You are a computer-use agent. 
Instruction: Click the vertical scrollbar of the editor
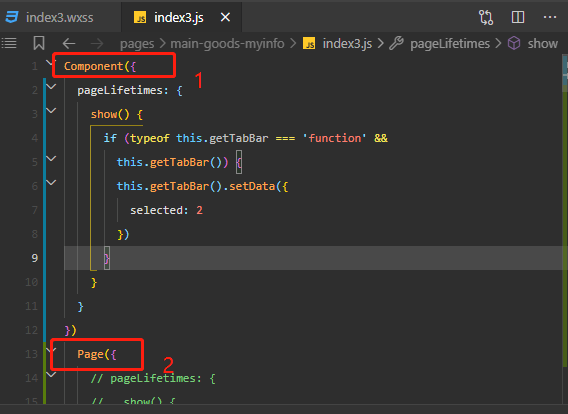(564, 229)
